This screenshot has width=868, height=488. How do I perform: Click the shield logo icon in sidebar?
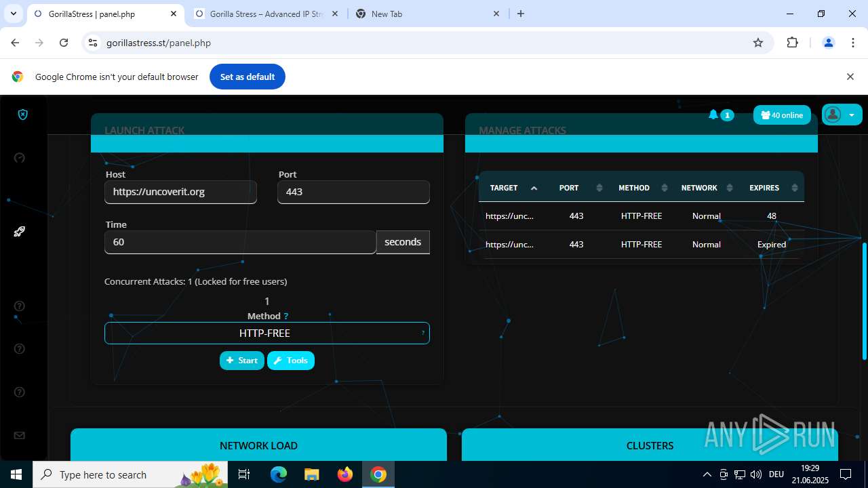[22, 115]
